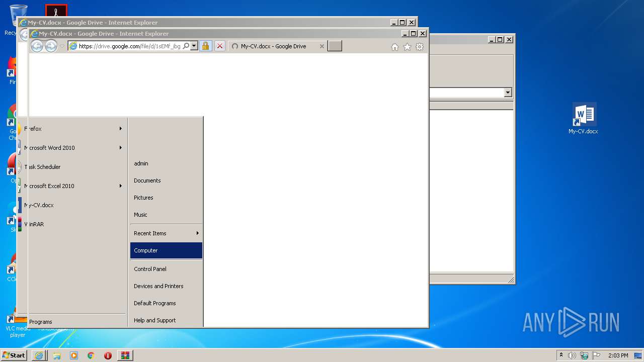The width and height of the screenshot is (644, 362).
Task: Launch Microsoft Excel 2010 from Start menu
Action: point(72,186)
